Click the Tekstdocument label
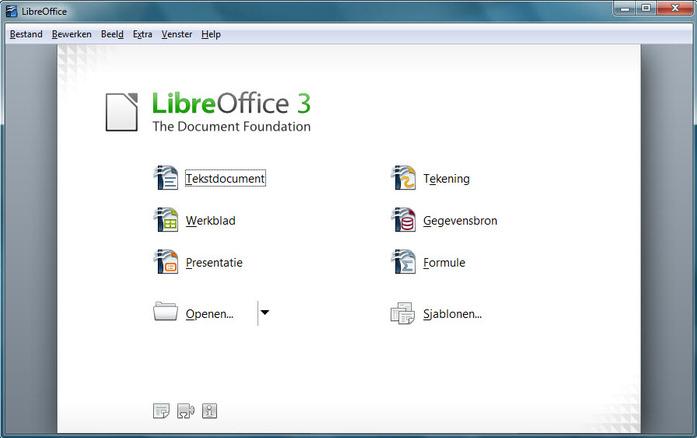 [225, 178]
